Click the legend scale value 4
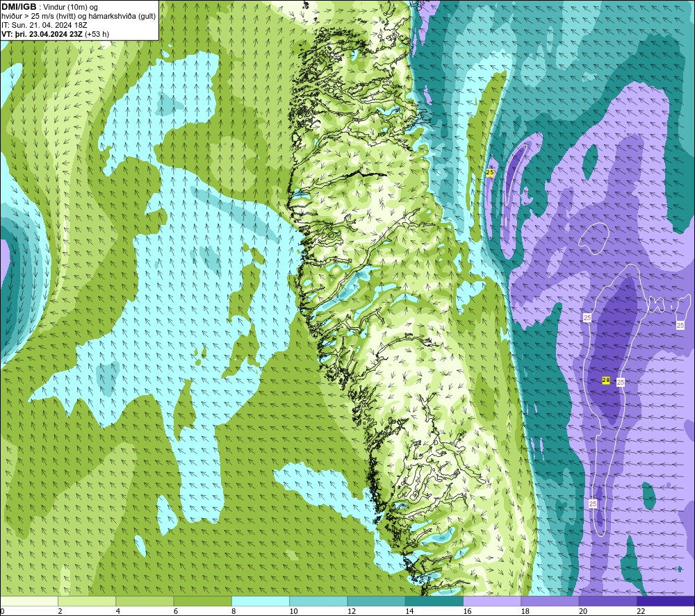The height and width of the screenshot is (616, 695). [118, 611]
